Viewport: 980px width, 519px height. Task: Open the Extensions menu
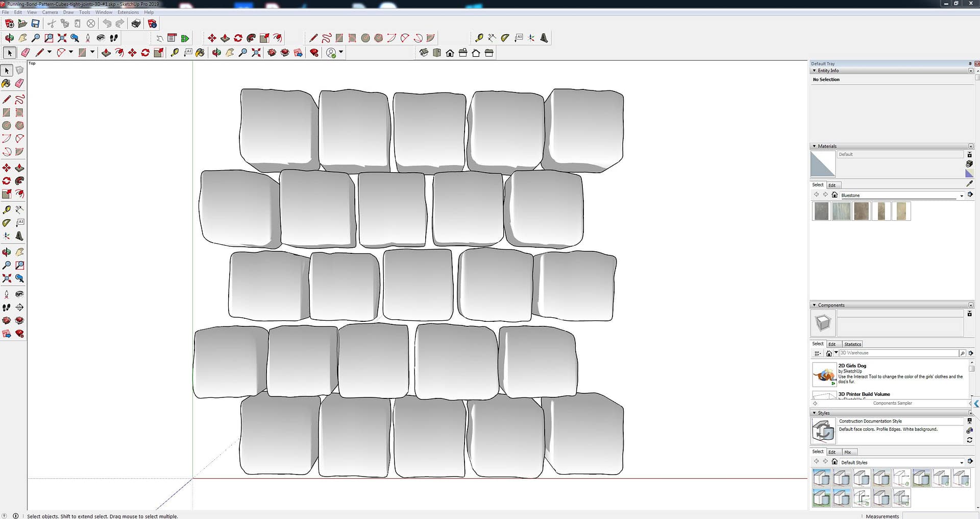click(x=128, y=12)
